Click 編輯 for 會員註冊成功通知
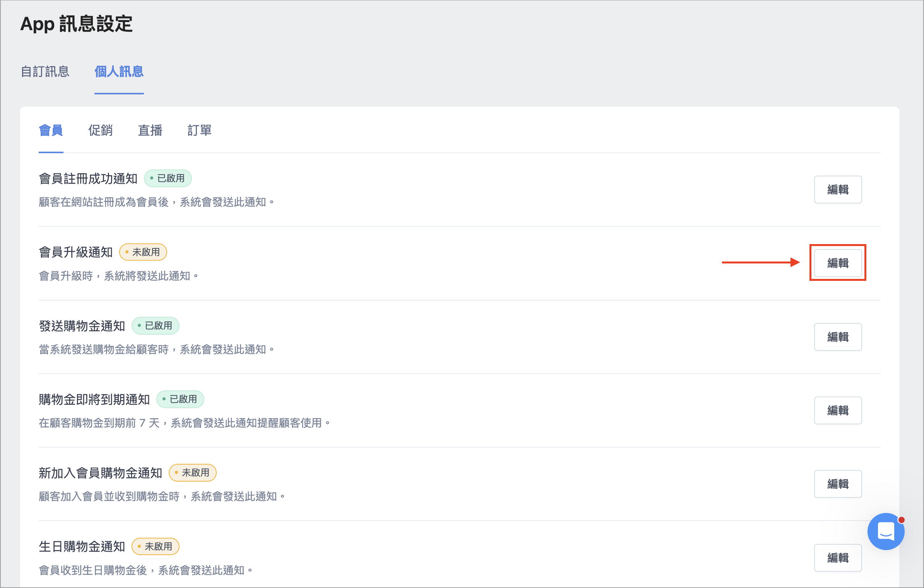The height and width of the screenshot is (588, 924). (x=838, y=190)
